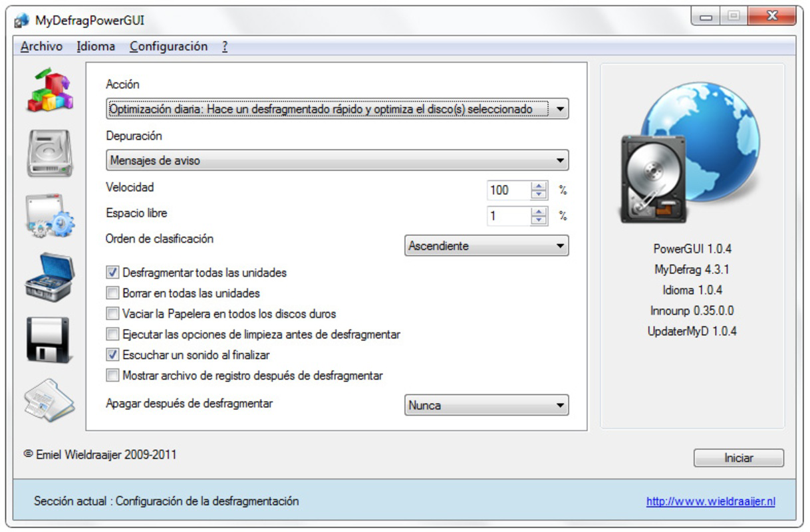
Task: Open the documents papers sidebar icon
Action: coord(49,400)
